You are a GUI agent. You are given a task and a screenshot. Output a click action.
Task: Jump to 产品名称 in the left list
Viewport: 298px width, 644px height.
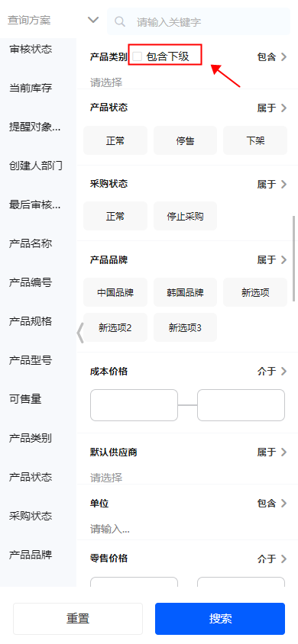(31, 243)
